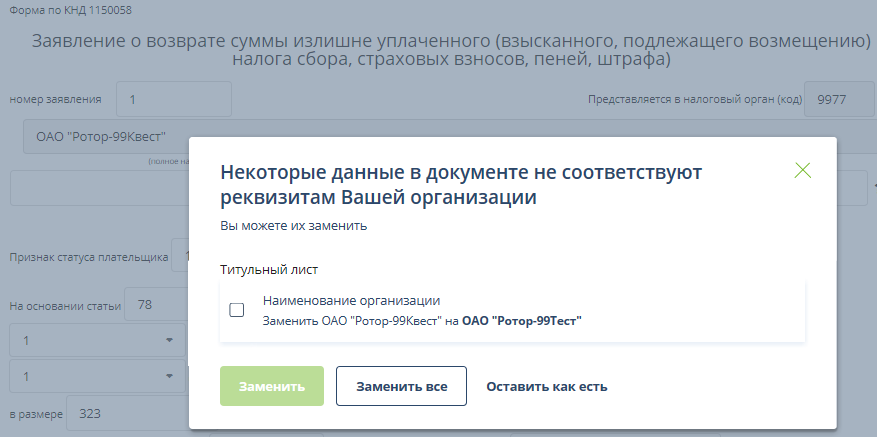
Task: Click the empty field below the organization name
Action: [x=98, y=188]
